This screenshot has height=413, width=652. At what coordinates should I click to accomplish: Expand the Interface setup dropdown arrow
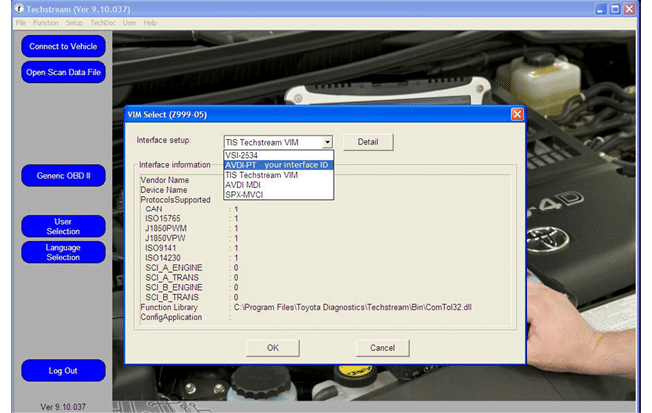click(x=326, y=142)
